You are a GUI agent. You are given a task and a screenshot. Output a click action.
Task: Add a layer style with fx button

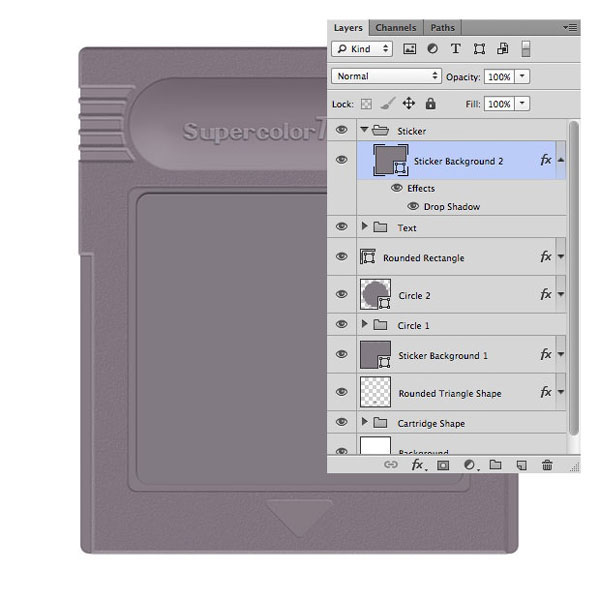coord(417,465)
